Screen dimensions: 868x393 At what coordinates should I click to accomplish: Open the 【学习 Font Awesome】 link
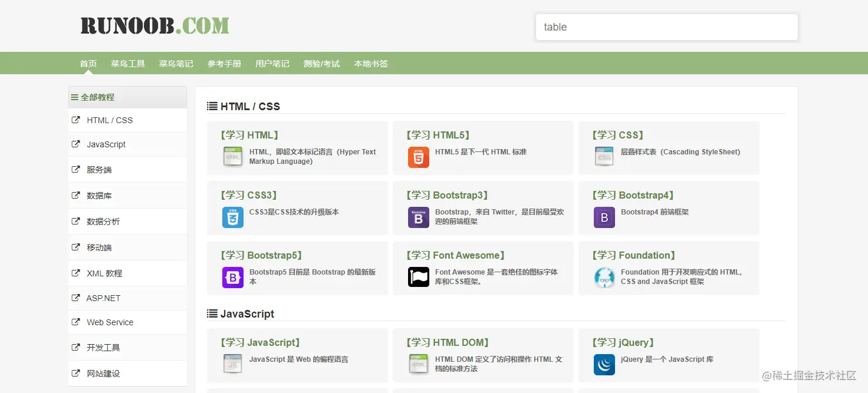click(x=455, y=255)
